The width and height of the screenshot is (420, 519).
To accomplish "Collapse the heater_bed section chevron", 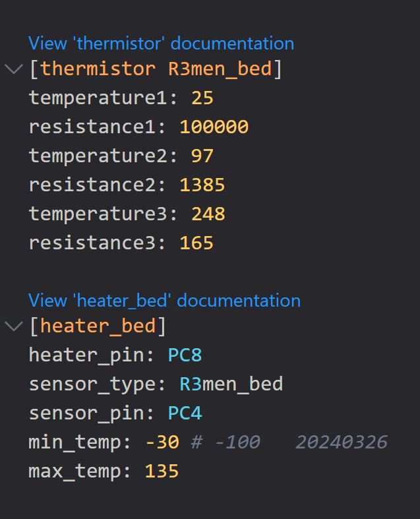I will click(13, 326).
